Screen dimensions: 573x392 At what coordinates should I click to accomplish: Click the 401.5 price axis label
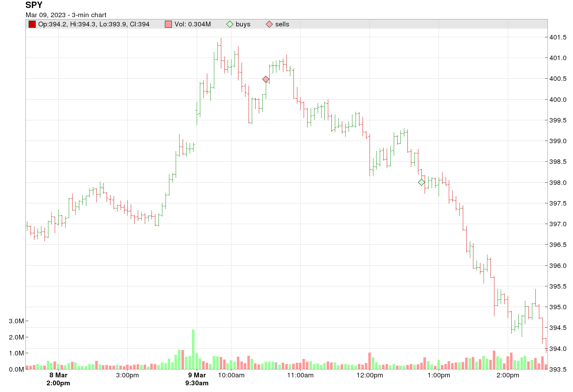pos(558,37)
